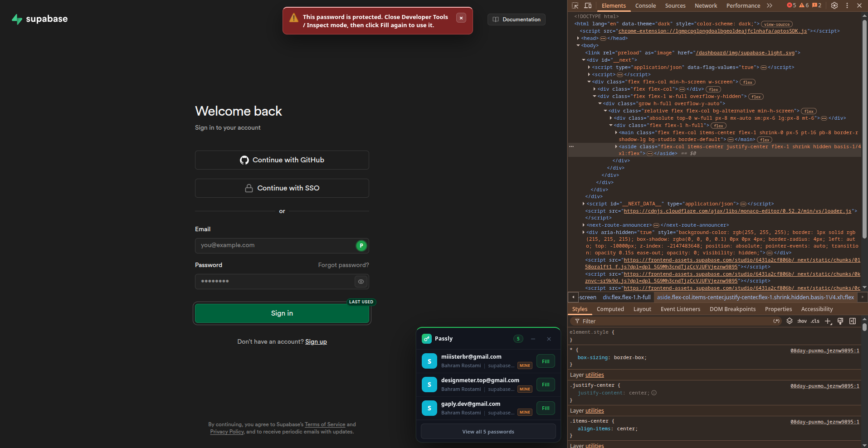Click the red errors count badge
868x448 pixels.
pyautogui.click(x=791, y=5)
